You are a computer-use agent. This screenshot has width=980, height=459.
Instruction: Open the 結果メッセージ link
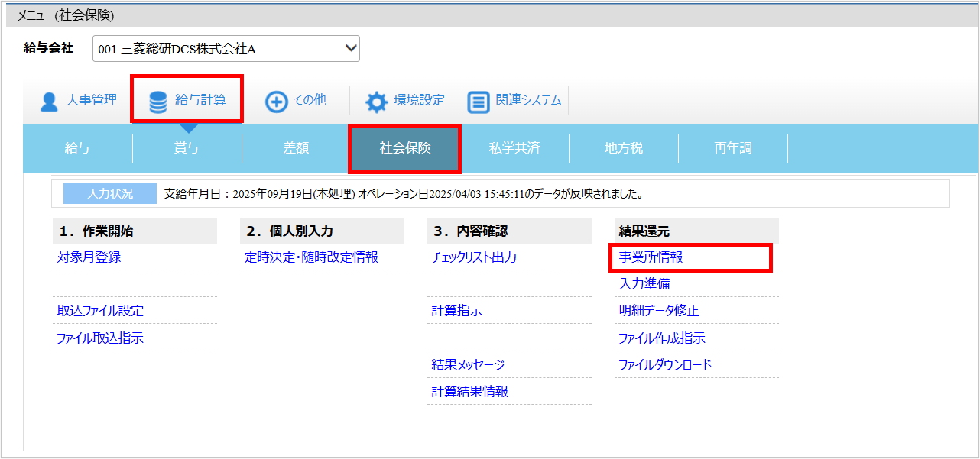click(x=468, y=365)
